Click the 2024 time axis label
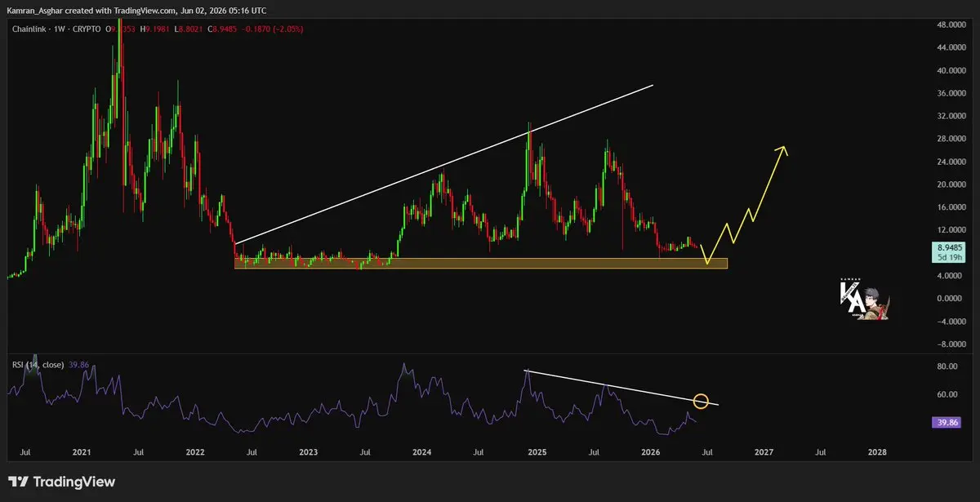 (x=421, y=451)
